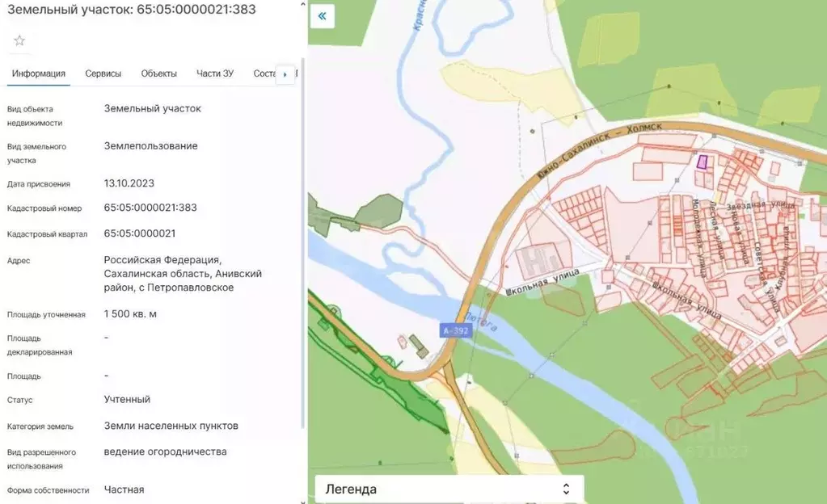Collapse the info panel using «« button
Viewport: 827px width, 504px height.
tap(322, 15)
